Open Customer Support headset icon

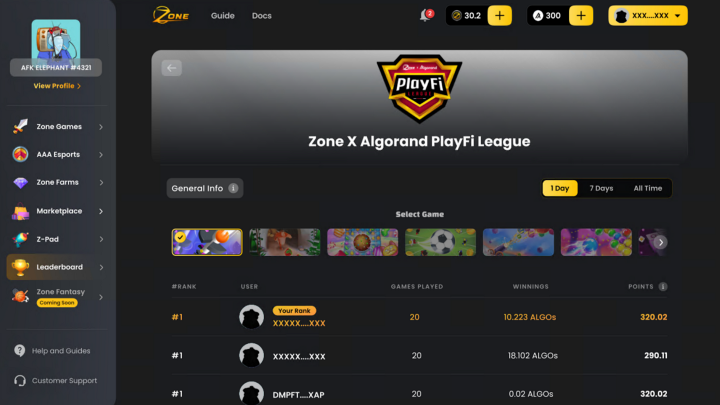pyautogui.click(x=20, y=381)
